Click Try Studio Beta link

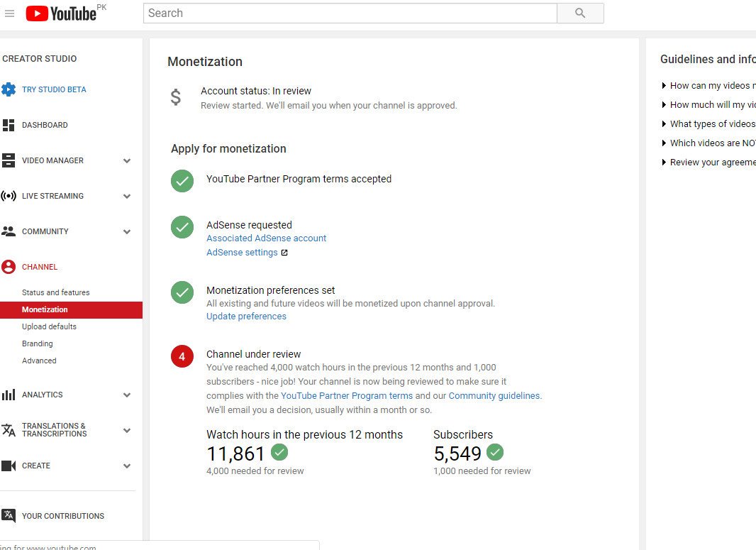54,89
